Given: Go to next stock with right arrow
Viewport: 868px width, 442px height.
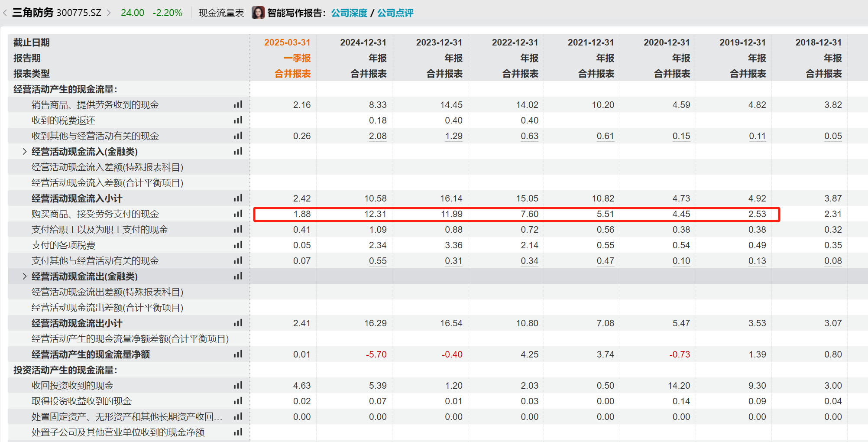Looking at the screenshot, I should (x=109, y=13).
